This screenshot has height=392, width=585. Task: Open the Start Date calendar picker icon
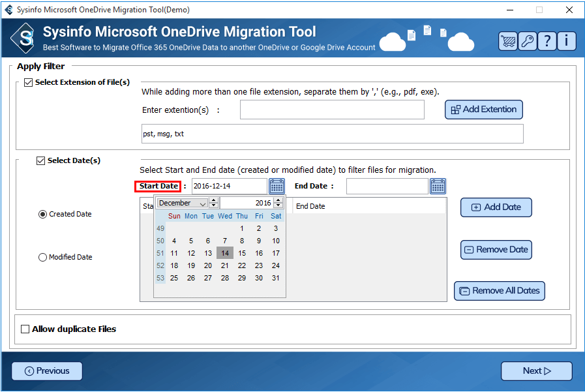(277, 186)
